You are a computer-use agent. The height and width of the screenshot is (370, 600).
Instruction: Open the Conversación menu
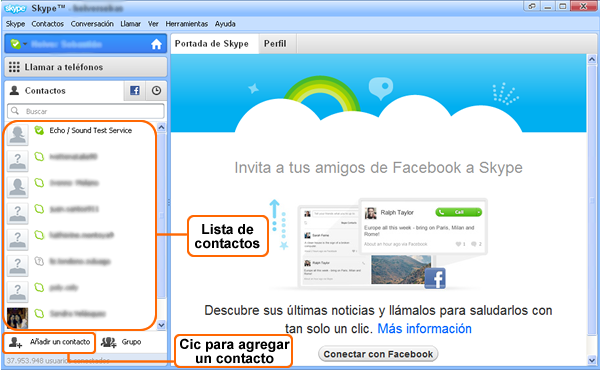click(92, 24)
